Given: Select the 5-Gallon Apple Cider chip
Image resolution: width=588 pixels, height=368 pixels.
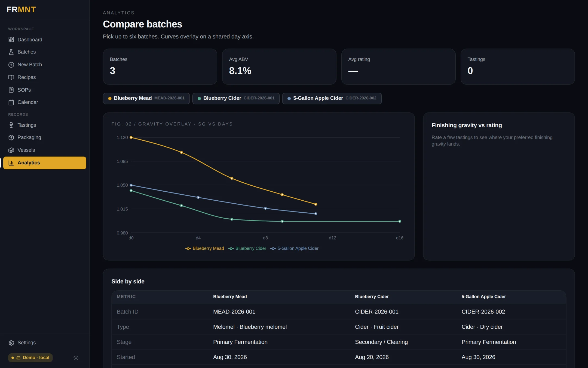Looking at the screenshot, I should [332, 98].
